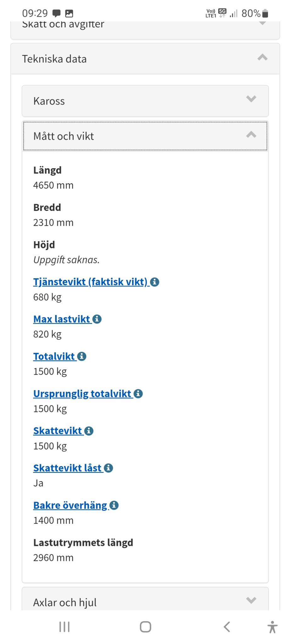Open the Tjänstevikt (faktisk vikt) link
290x644 pixels.
point(90,282)
